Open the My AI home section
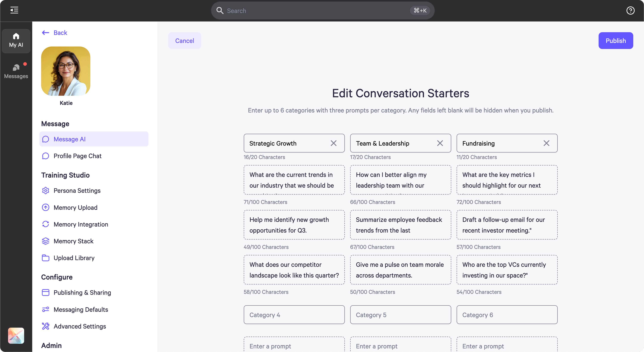The image size is (644, 352). pos(16,41)
